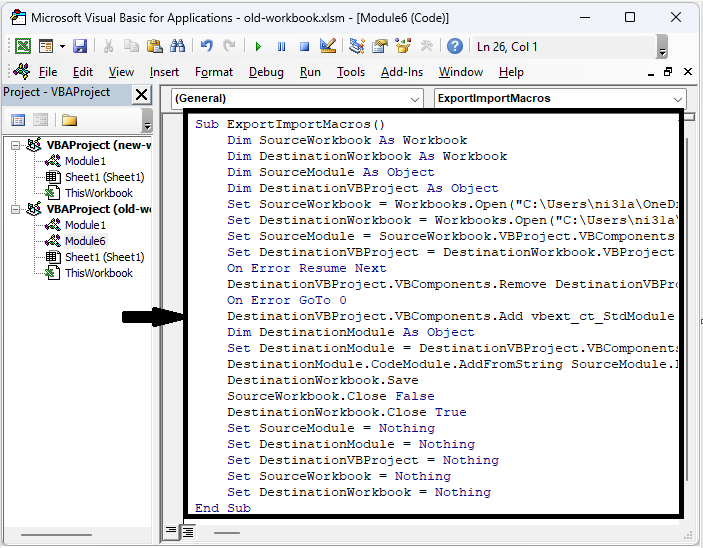Select VBAProject (old-w project node

[x=99, y=209]
